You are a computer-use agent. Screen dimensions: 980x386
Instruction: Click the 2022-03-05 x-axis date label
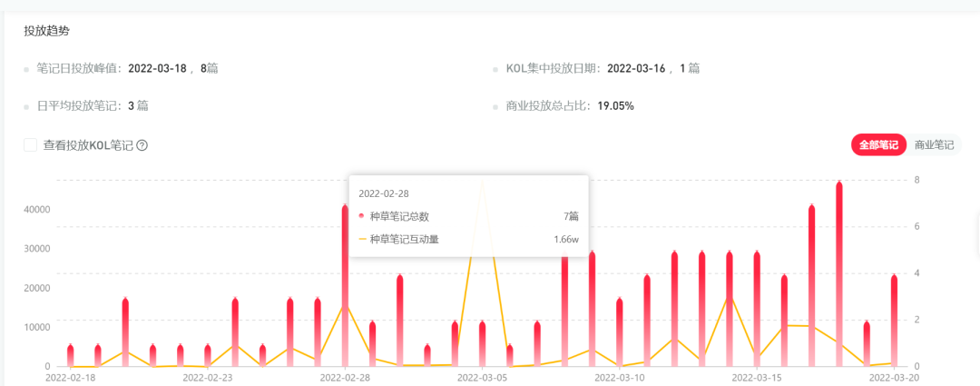tap(482, 376)
